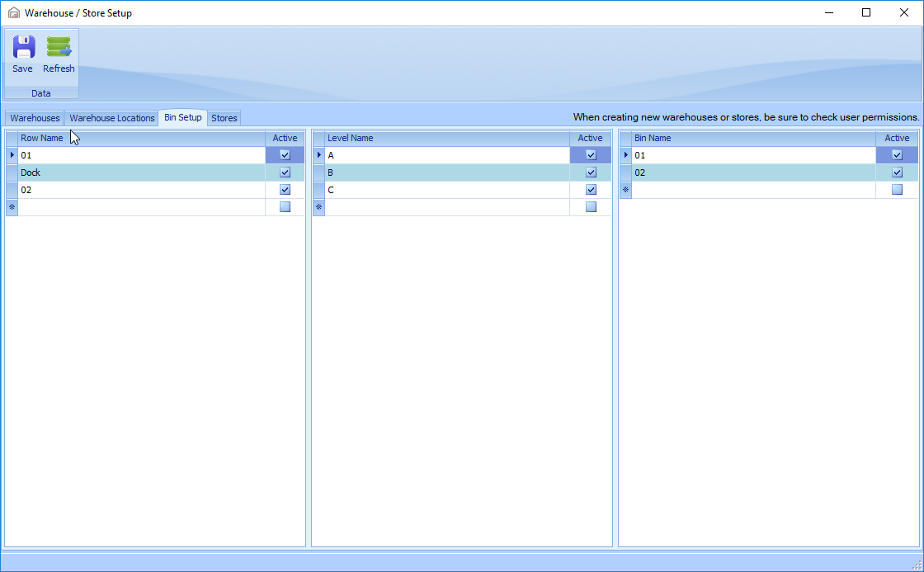Click the Save floppy disk icon
Image resolution: width=924 pixels, height=572 pixels.
point(23,48)
